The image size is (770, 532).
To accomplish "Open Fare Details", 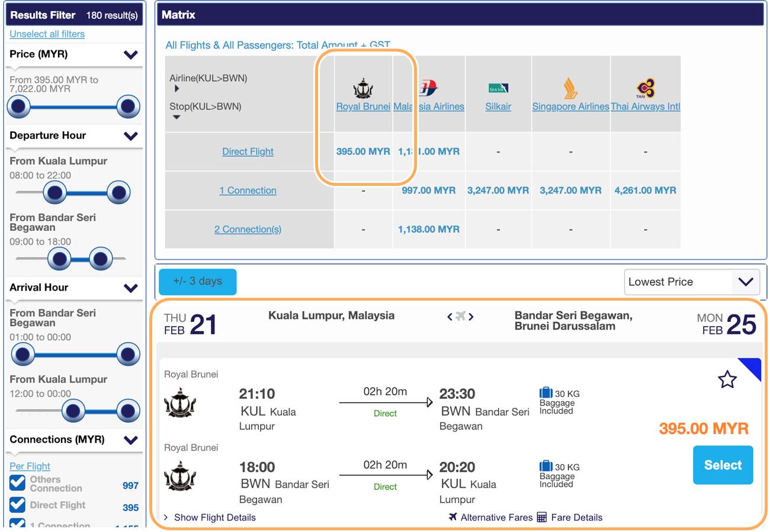I will coord(576,517).
